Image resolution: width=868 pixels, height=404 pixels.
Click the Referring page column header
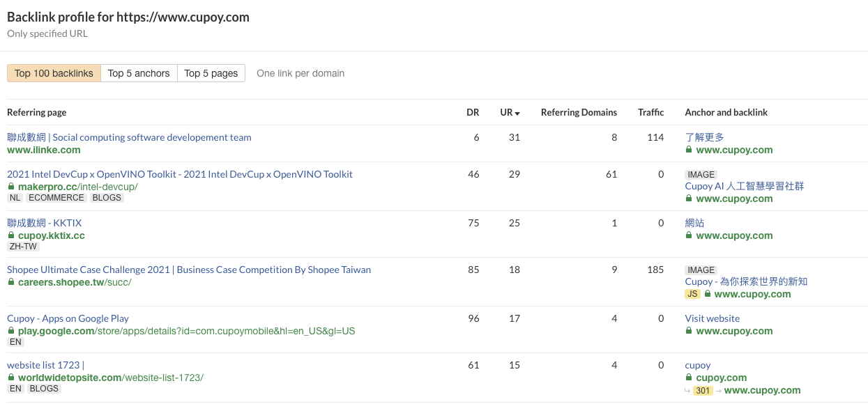click(37, 112)
